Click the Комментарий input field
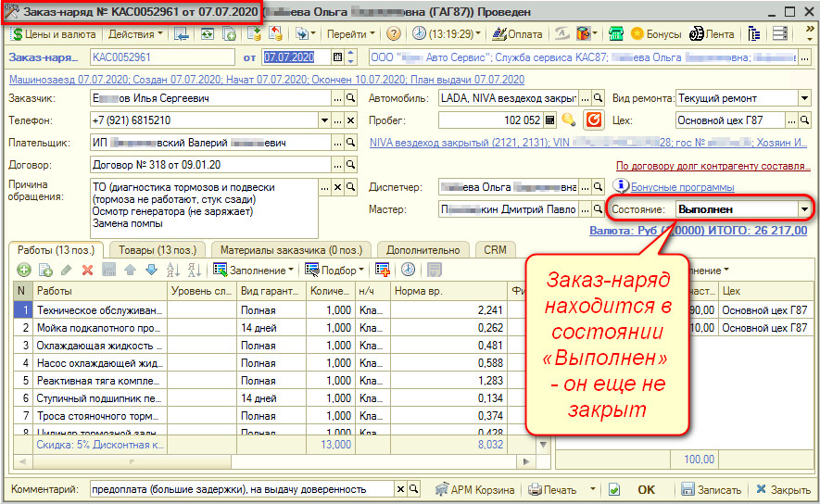The image size is (820, 504). tap(242, 490)
